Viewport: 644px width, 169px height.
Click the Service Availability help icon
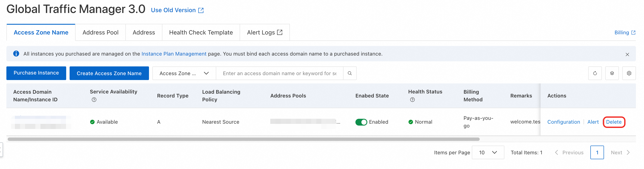[x=94, y=100]
